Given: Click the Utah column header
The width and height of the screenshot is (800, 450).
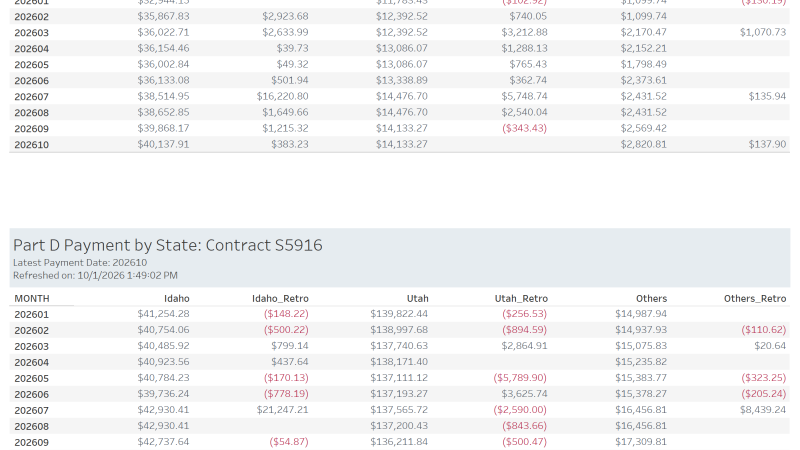Looking at the screenshot, I should [x=417, y=298].
